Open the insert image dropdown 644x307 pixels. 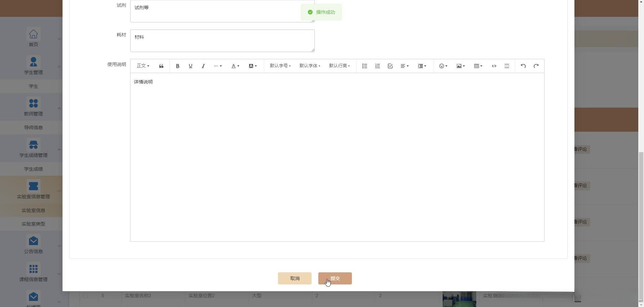pyautogui.click(x=461, y=66)
